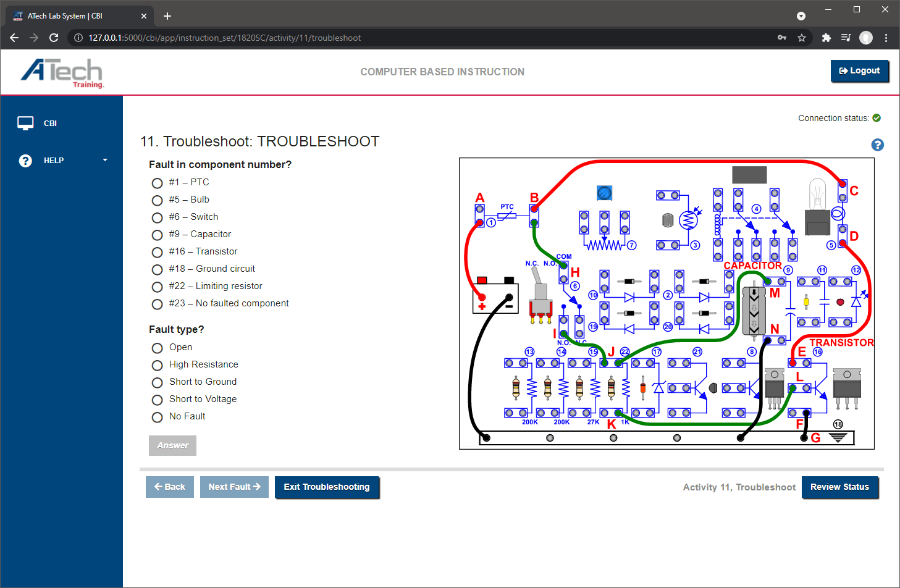Expand the HELP sidebar menu
900x588 pixels.
click(104, 160)
